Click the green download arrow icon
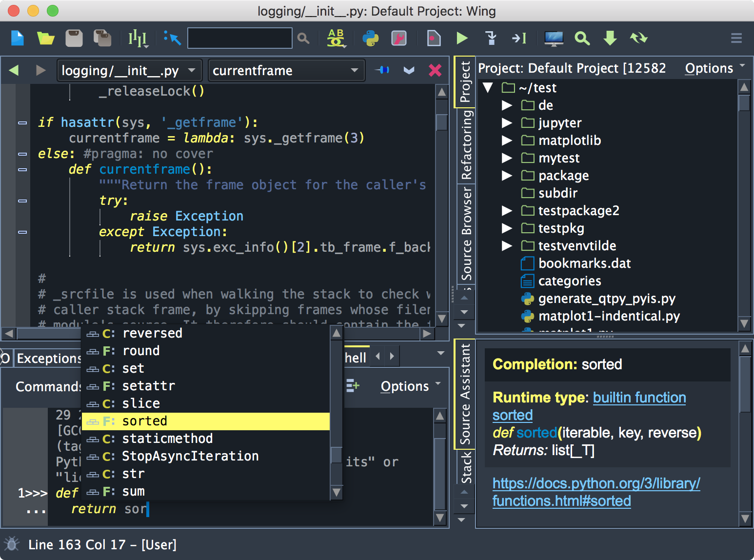This screenshot has height=560, width=754. pos(610,38)
